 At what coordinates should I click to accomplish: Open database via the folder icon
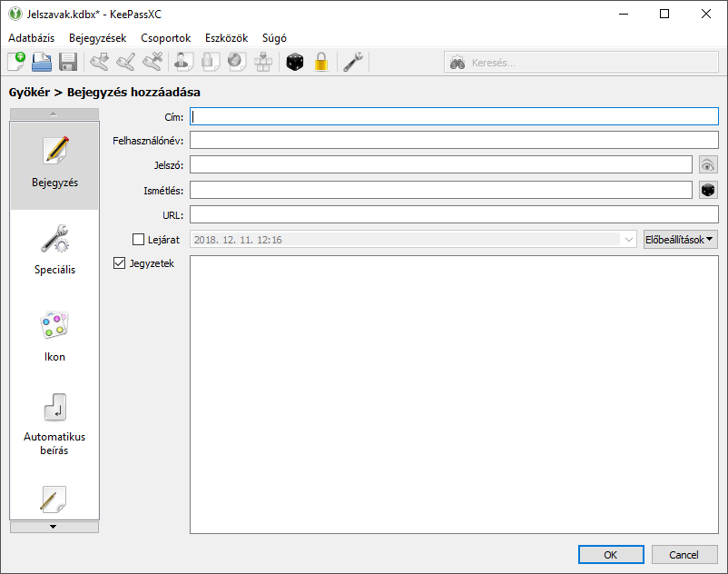click(42, 62)
